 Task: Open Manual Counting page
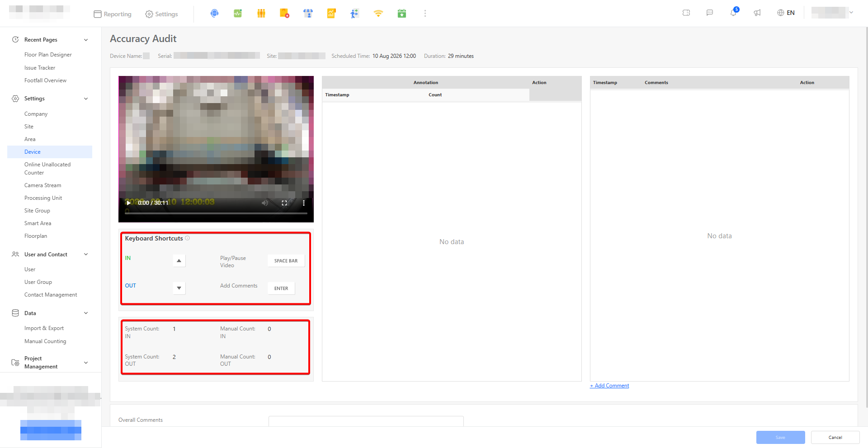pos(45,341)
